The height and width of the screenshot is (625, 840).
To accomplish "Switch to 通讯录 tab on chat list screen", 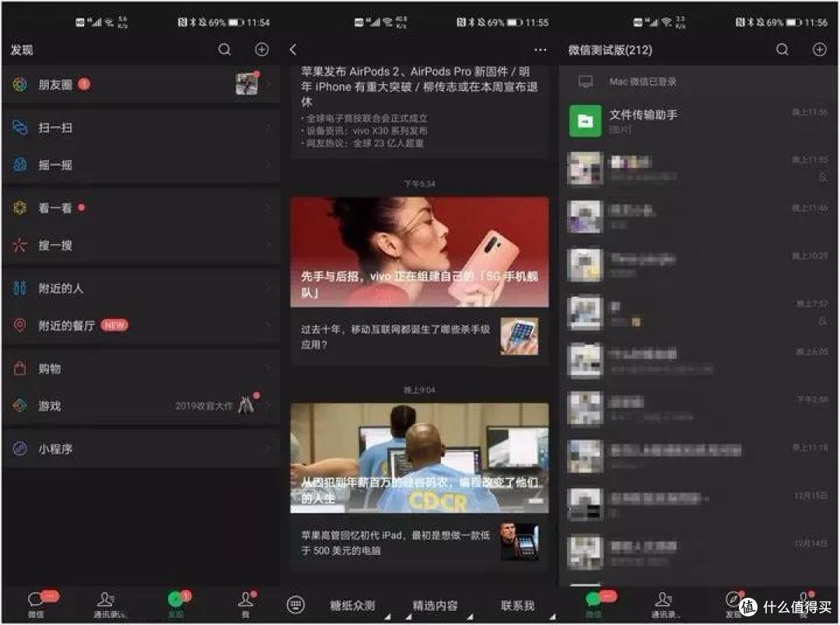I will pos(664,605).
